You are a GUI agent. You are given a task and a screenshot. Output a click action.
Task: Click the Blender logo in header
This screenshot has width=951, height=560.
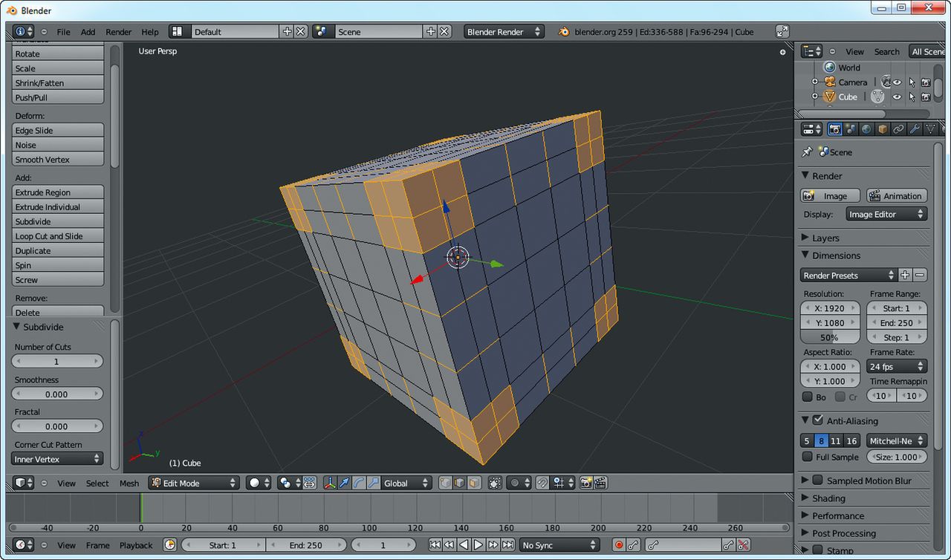coord(564,32)
